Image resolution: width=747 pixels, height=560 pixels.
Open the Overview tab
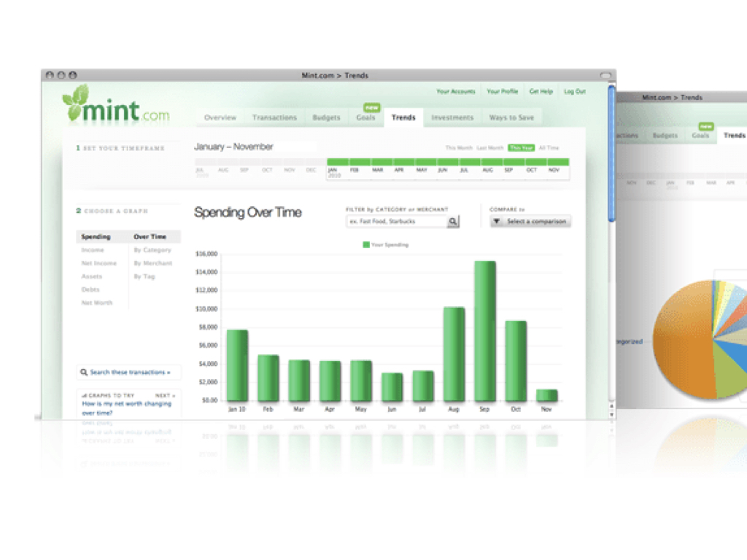point(220,117)
